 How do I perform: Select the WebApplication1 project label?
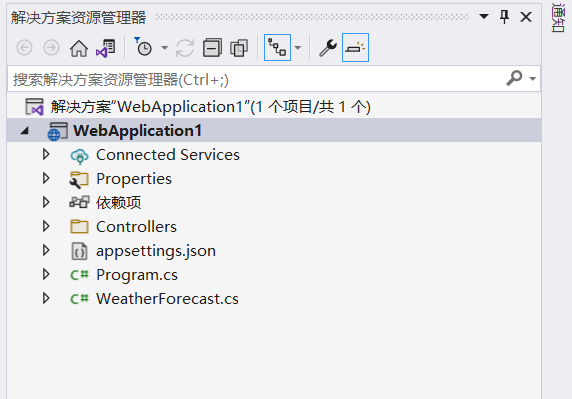point(138,131)
